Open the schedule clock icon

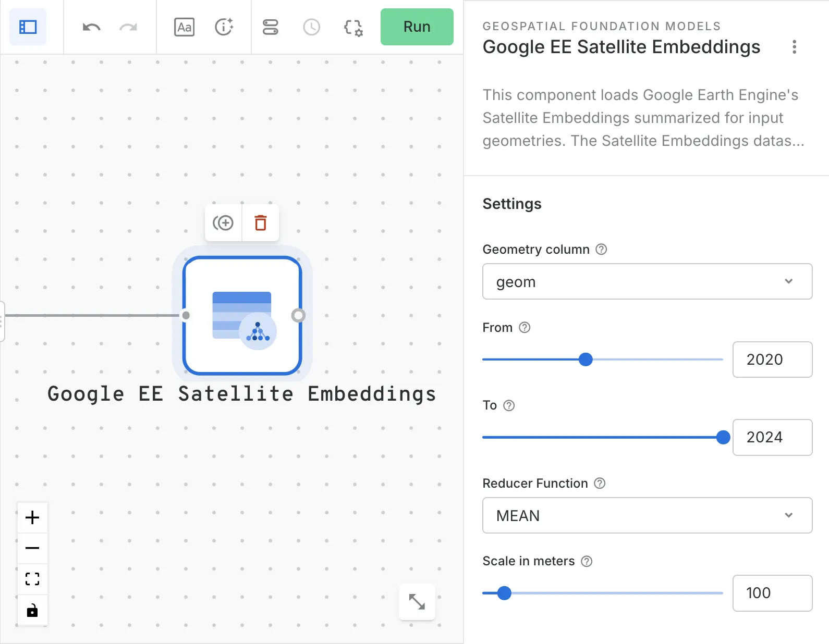coord(311,27)
